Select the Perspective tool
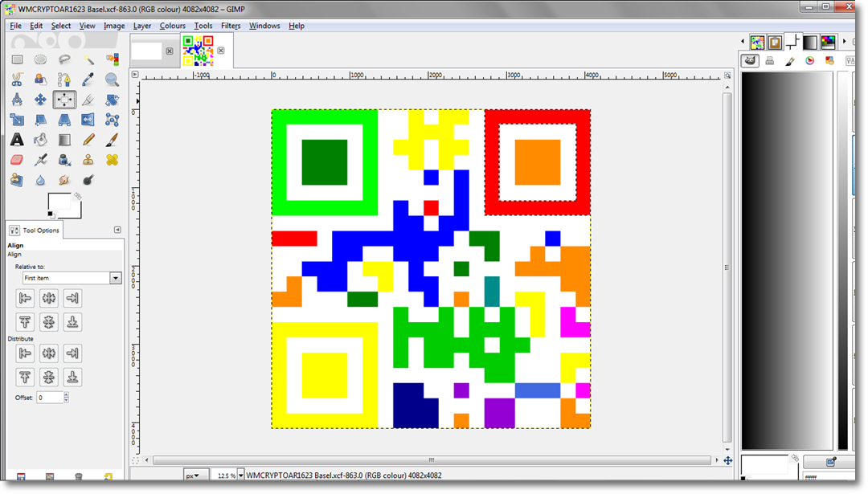The height and width of the screenshot is (494, 868). tap(64, 120)
